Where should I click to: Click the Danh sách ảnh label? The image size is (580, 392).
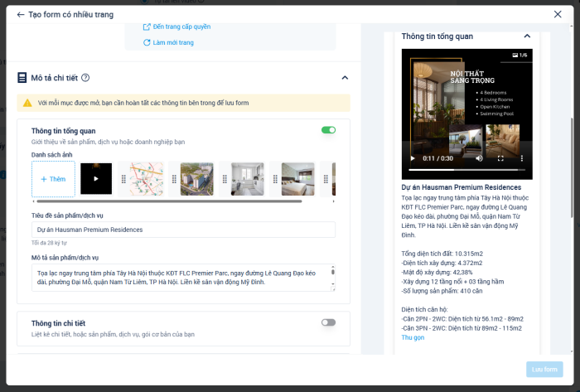click(51, 155)
